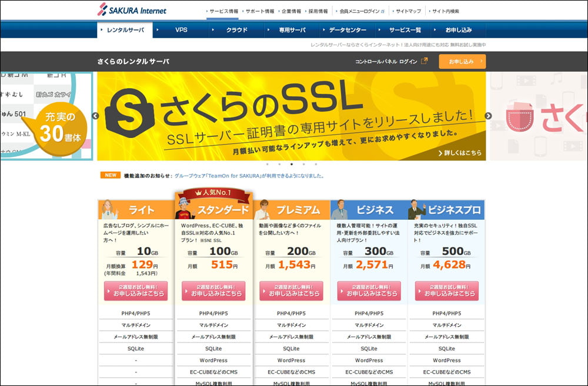
Task: Click EC-CUBEなどのCMS row in ビジネスプロ column
Action: (x=447, y=372)
